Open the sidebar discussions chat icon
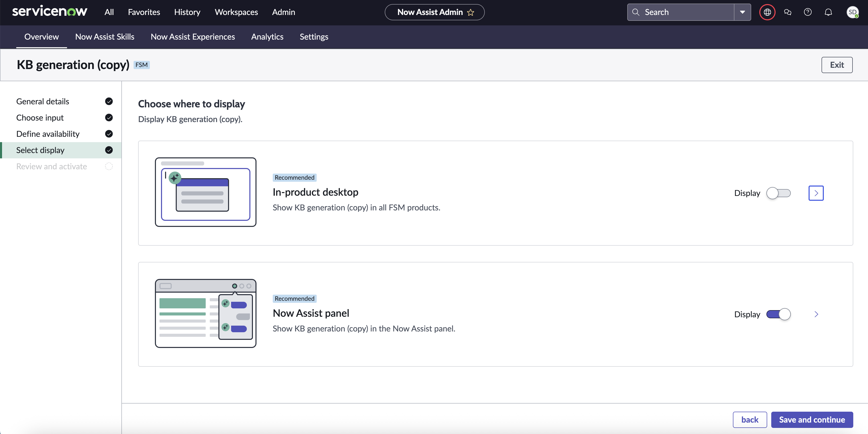The image size is (868, 434). point(787,12)
